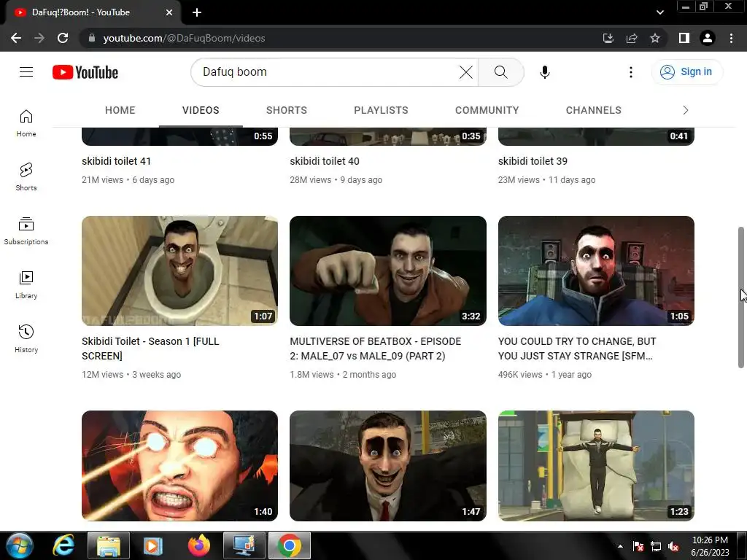Go to Home in the sidebar
747x560 pixels.
click(26, 122)
